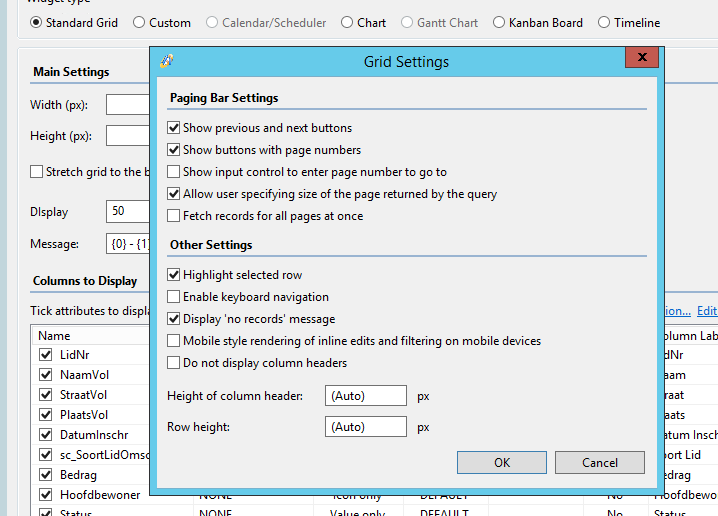Untick the NaamVol column checkbox
This screenshot has width=718, height=516.
[x=46, y=375]
